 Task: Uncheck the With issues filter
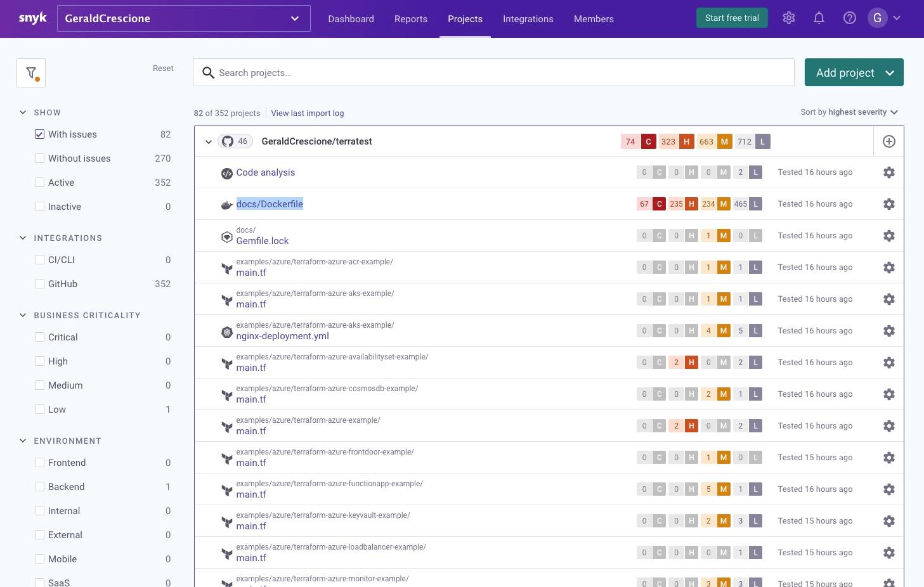pyautogui.click(x=39, y=134)
